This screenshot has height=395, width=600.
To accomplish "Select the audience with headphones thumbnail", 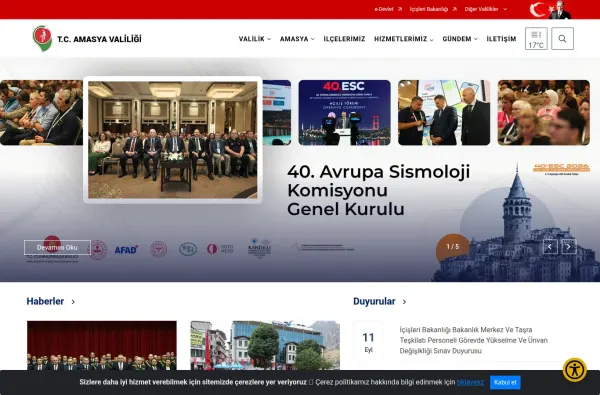I will (x=41, y=113).
